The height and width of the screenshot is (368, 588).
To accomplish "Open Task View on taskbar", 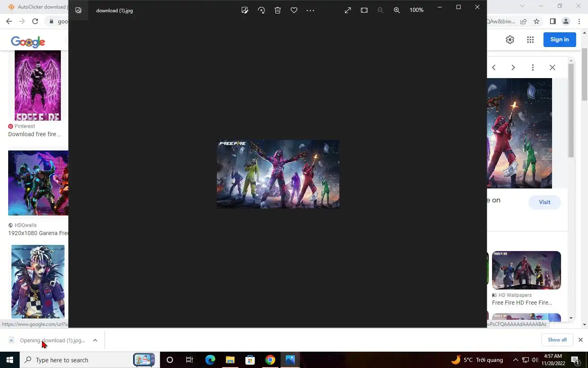I will tap(189, 360).
